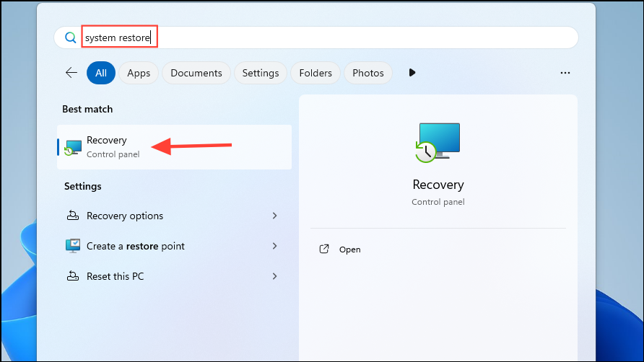Click the search text field

[316, 37]
